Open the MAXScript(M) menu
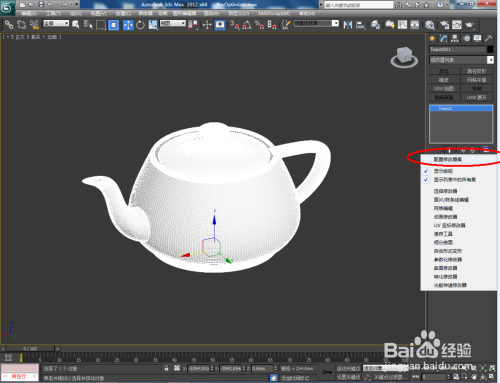 point(274,13)
